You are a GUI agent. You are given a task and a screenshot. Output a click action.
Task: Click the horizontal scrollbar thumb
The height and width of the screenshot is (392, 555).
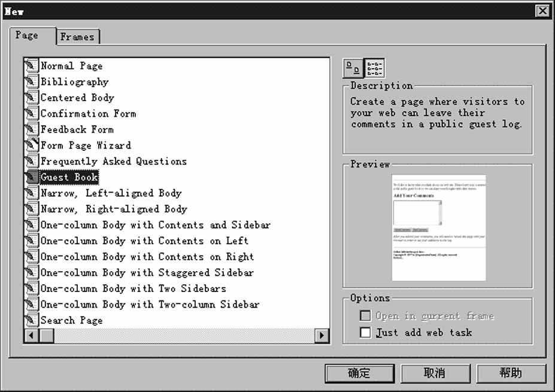coord(47,335)
